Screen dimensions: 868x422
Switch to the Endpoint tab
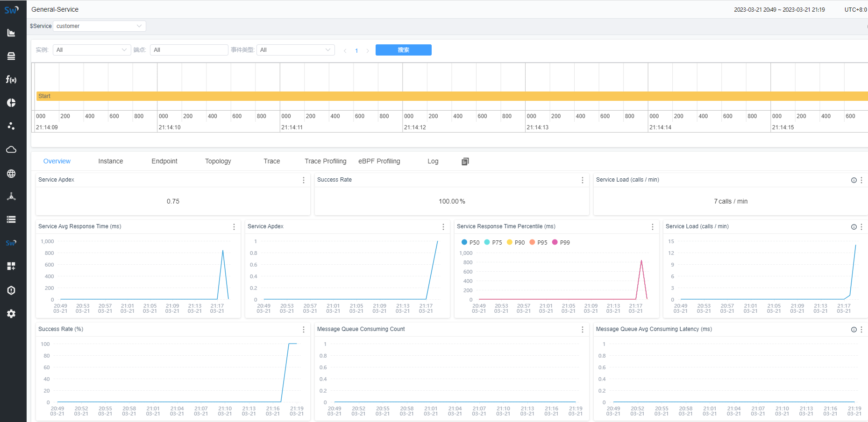164,161
